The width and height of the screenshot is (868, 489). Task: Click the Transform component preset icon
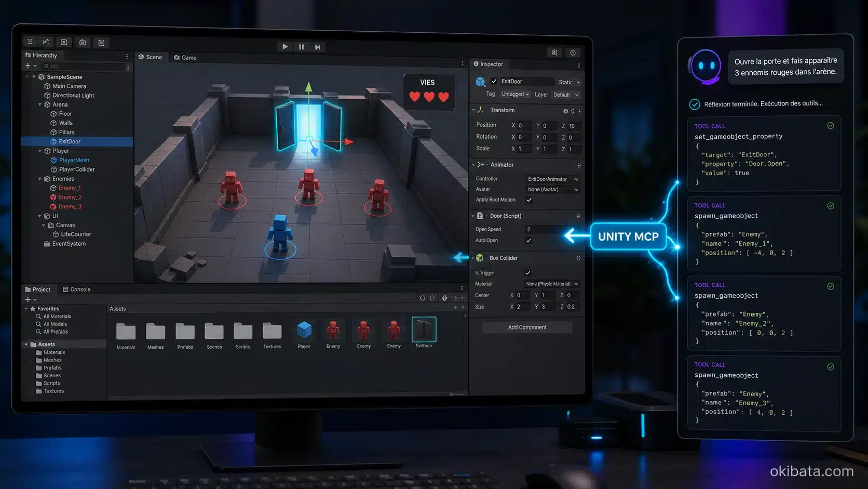(x=573, y=111)
